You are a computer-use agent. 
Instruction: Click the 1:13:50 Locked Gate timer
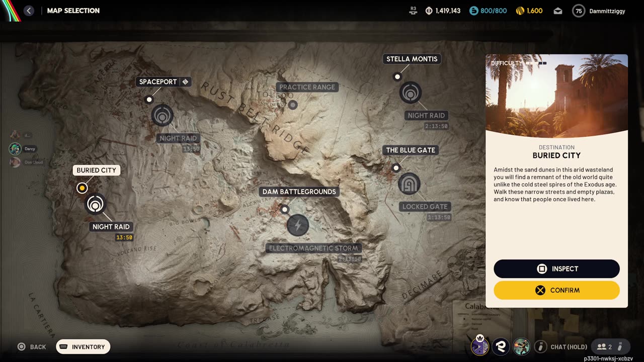click(439, 217)
